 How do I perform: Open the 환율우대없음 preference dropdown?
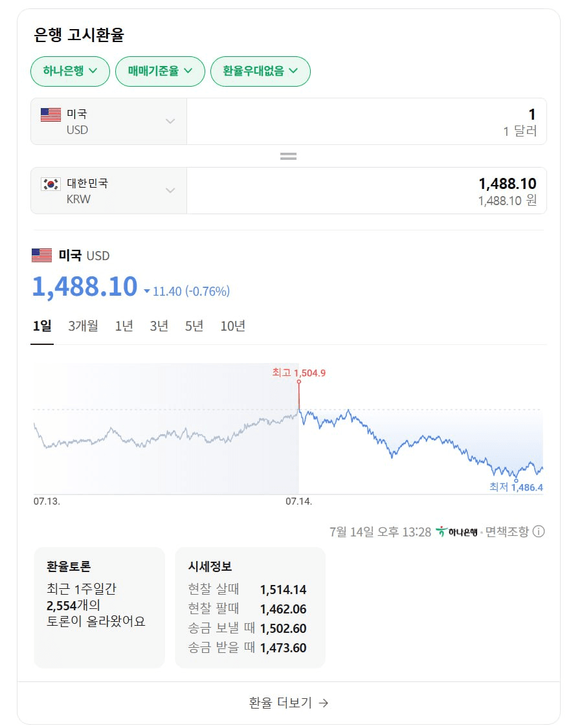coord(260,71)
